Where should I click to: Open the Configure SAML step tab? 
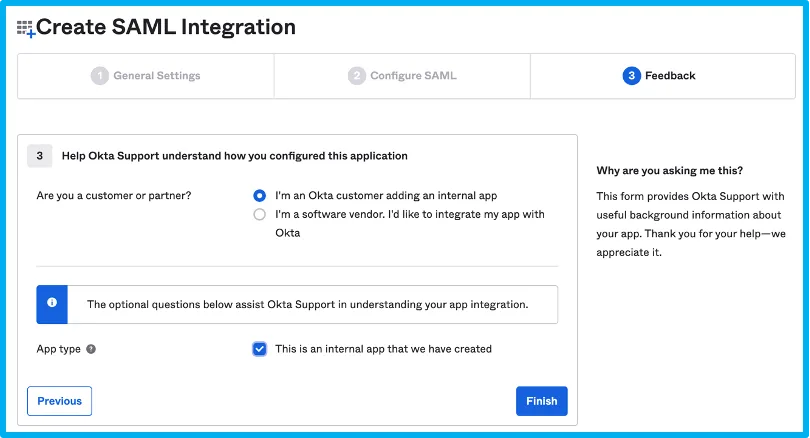(x=402, y=76)
